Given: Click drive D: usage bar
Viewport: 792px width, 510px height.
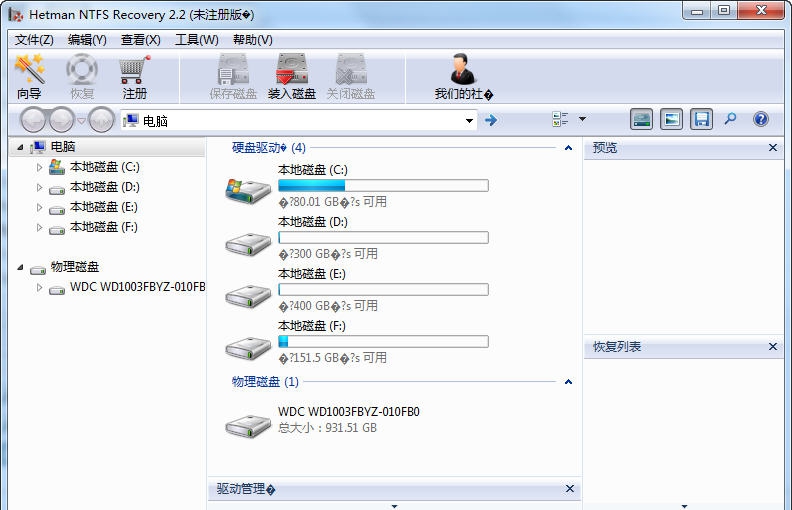Looking at the screenshot, I should tap(383, 237).
